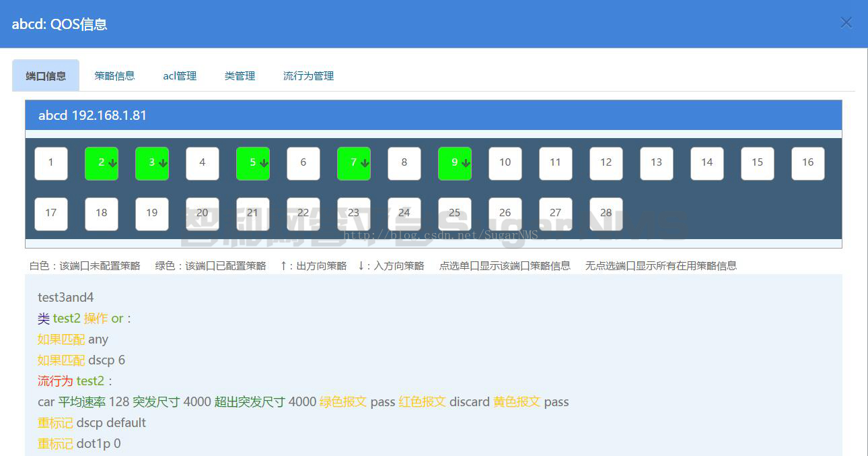The height and width of the screenshot is (456, 868).
Task: Select port 12
Action: coord(606,164)
